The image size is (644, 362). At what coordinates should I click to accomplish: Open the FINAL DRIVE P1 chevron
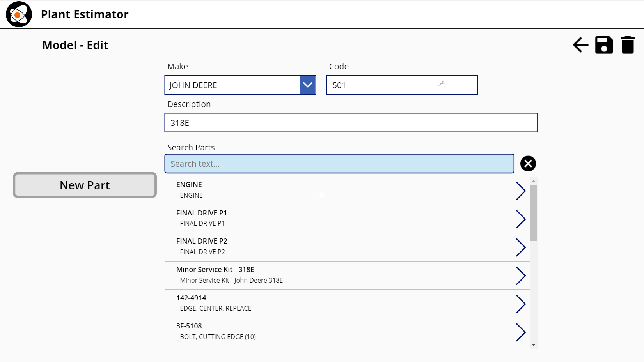(521, 219)
